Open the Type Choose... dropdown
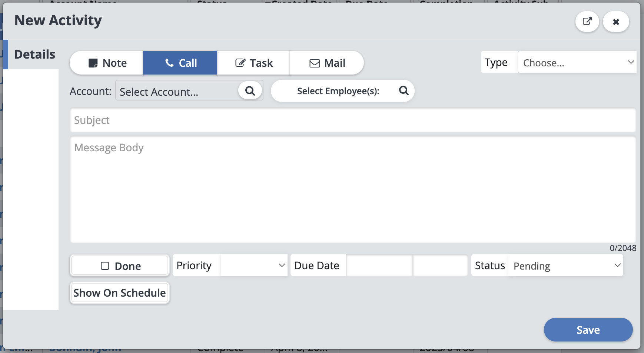Image resolution: width=644 pixels, height=353 pixels. 577,63
